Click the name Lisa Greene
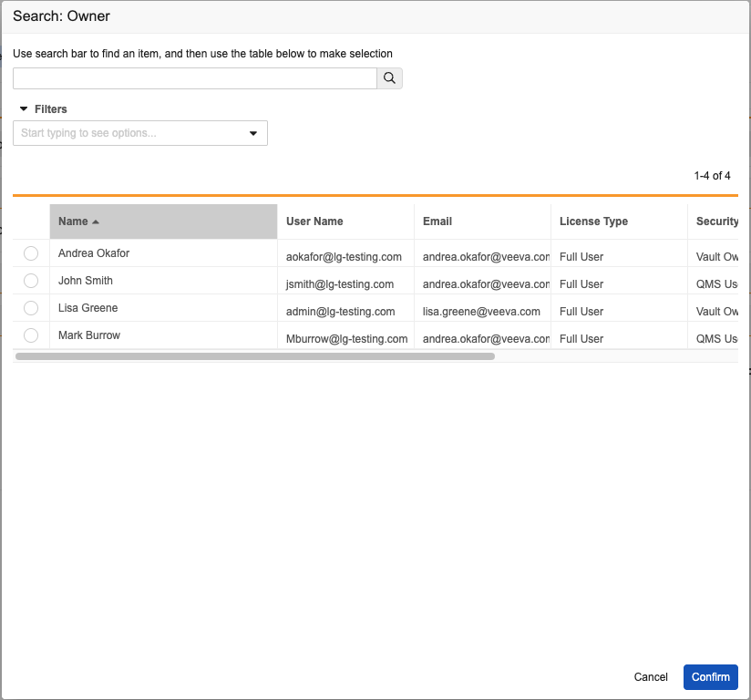 [87, 307]
